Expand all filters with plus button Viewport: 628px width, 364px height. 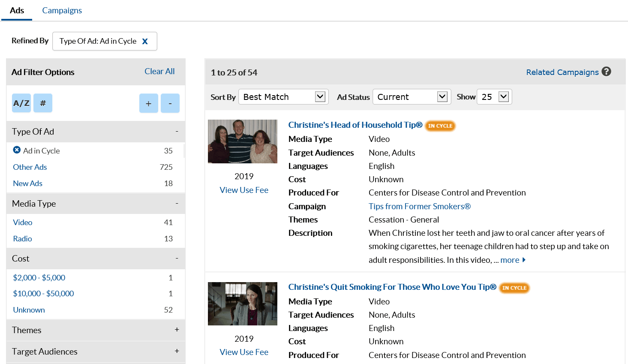click(x=148, y=103)
